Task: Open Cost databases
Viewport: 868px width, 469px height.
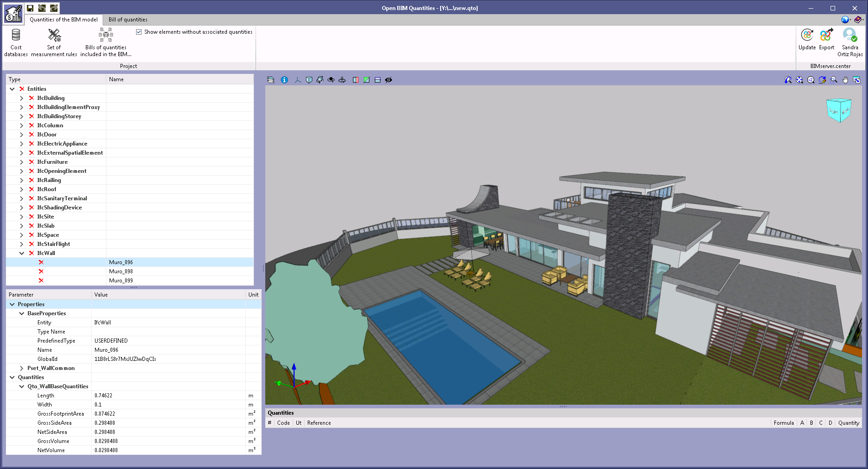Action: [16, 42]
